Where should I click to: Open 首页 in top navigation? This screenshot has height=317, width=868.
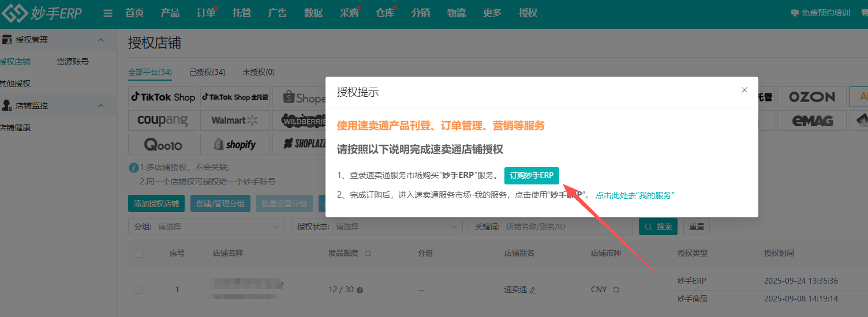134,13
